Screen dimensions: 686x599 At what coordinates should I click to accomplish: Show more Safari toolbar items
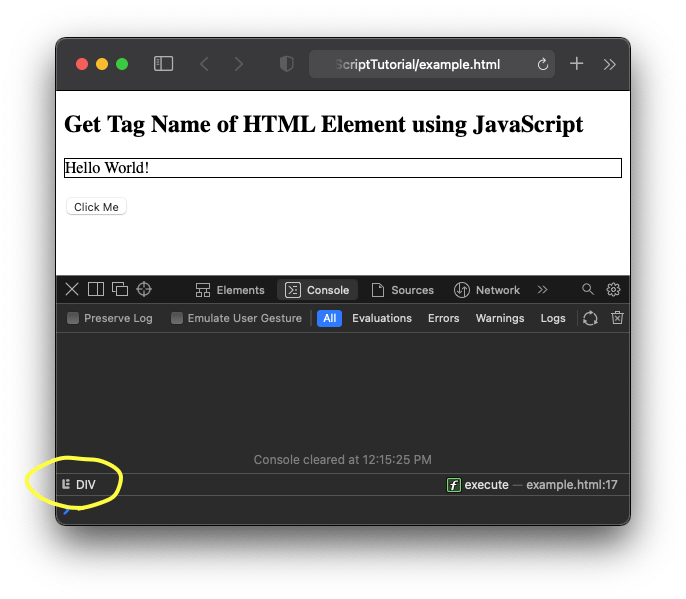tap(609, 64)
